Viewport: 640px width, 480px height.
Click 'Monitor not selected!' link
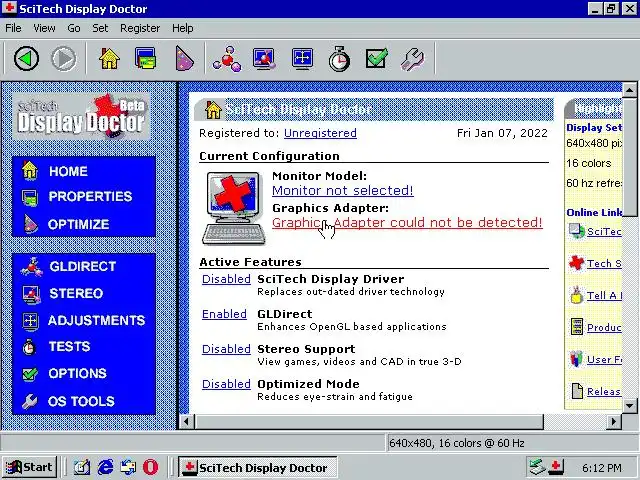pos(342,191)
